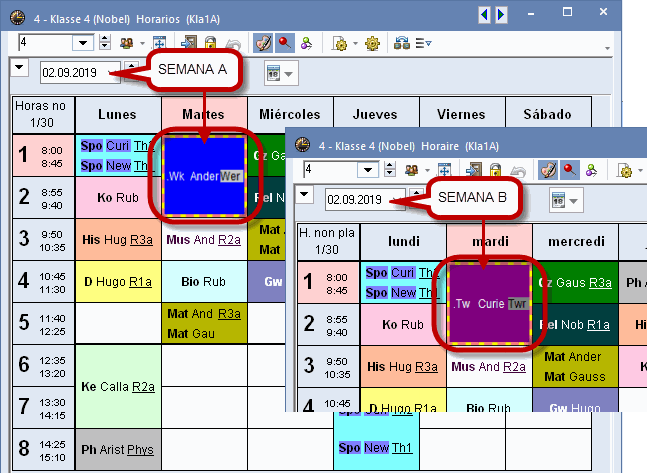This screenshot has width=647, height=473.
Task: Expand the black arrow left of Horarios date
Action: click(x=19, y=68)
